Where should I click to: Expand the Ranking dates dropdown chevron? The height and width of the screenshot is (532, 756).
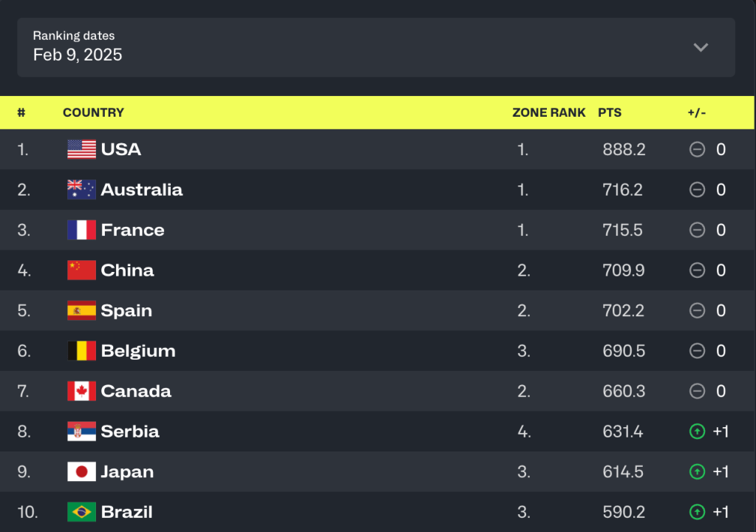click(701, 47)
